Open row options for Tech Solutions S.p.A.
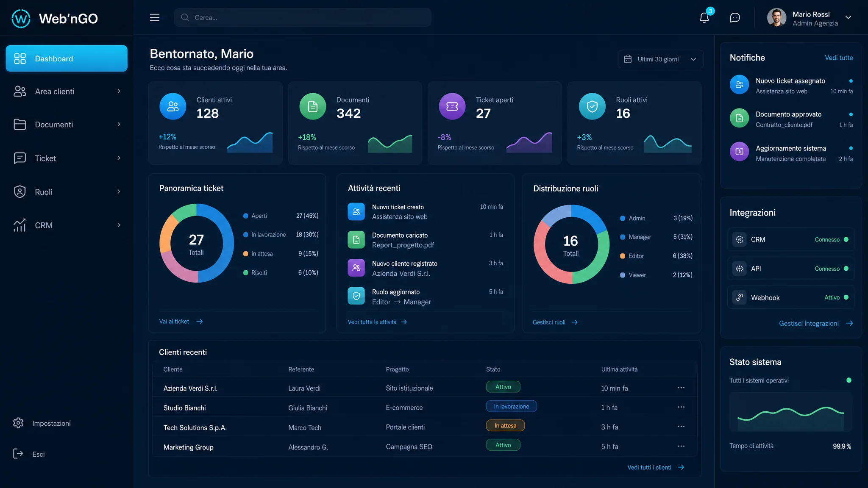 (681, 427)
